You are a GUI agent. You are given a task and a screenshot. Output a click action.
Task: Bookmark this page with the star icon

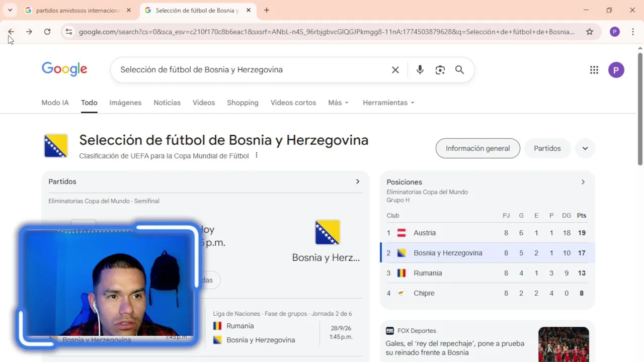point(590,32)
